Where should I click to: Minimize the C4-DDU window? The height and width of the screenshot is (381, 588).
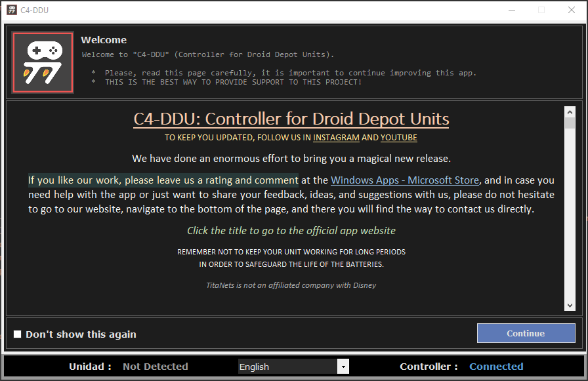(512, 10)
